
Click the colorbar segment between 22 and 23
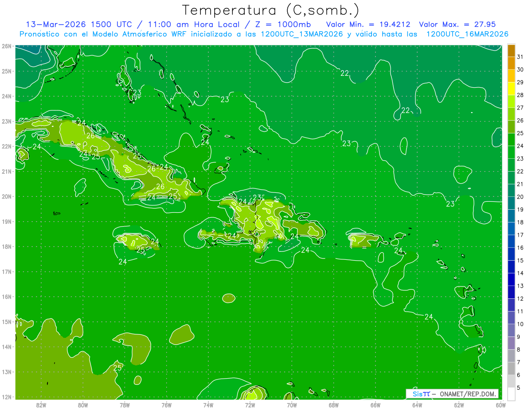pyautogui.click(x=511, y=165)
